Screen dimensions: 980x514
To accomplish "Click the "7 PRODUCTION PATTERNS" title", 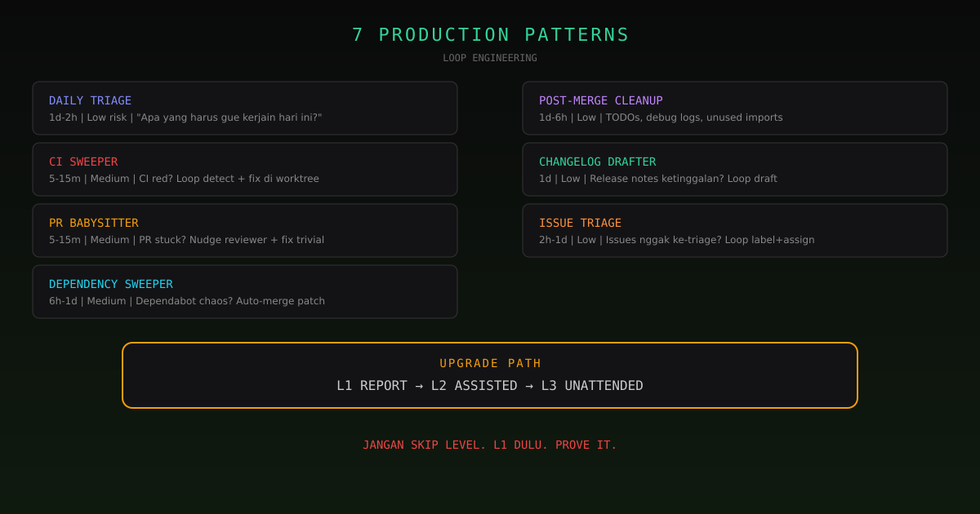I will coord(490,35).
